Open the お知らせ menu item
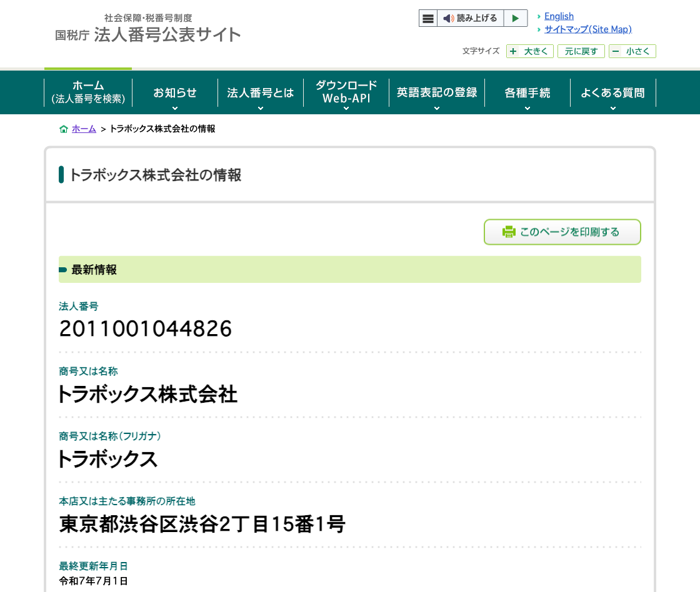 [x=175, y=92]
